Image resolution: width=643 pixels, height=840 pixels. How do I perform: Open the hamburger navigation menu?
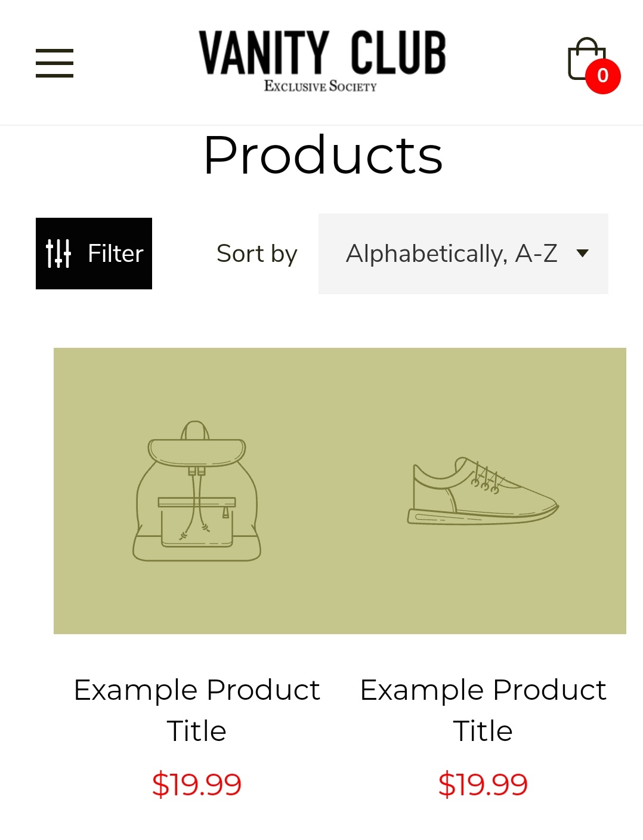pos(54,63)
